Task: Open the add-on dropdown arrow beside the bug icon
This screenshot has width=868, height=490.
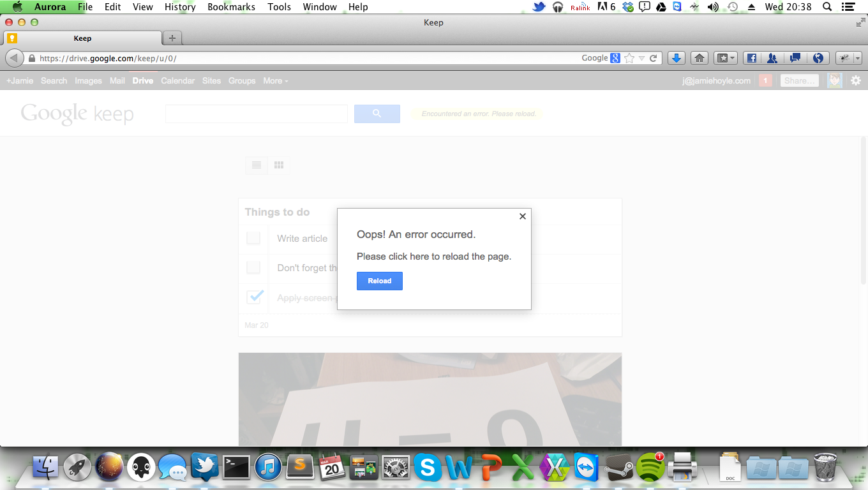Action: [x=858, y=58]
